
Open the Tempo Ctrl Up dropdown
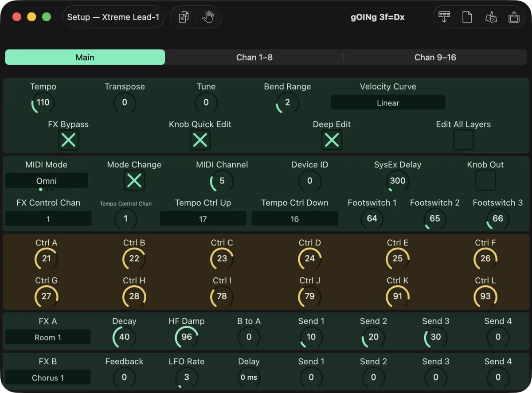tap(203, 218)
